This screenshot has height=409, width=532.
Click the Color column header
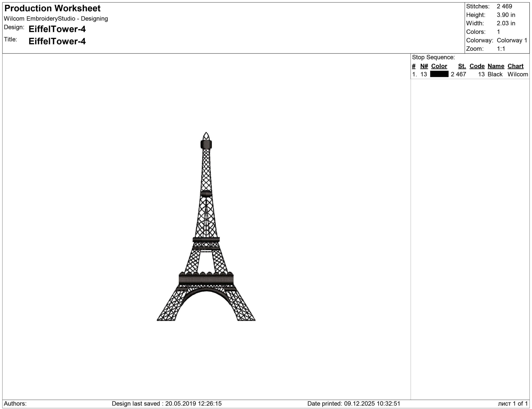(439, 66)
